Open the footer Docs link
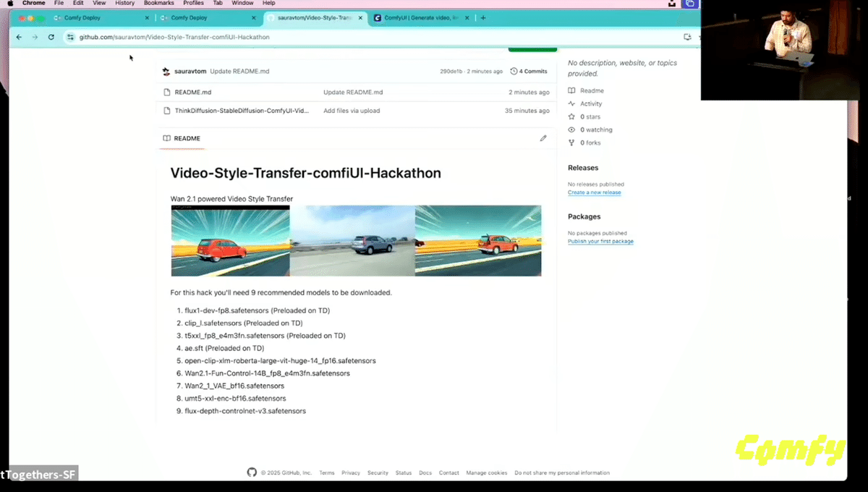 click(425, 472)
